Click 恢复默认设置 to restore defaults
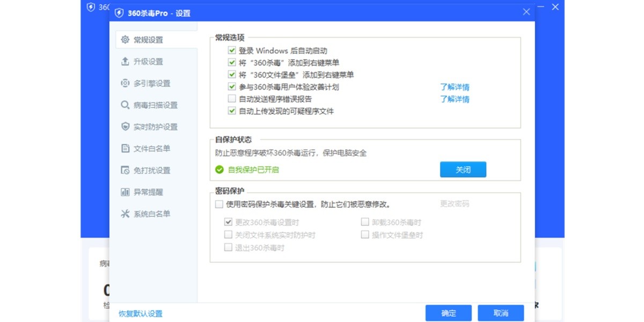 point(141,314)
